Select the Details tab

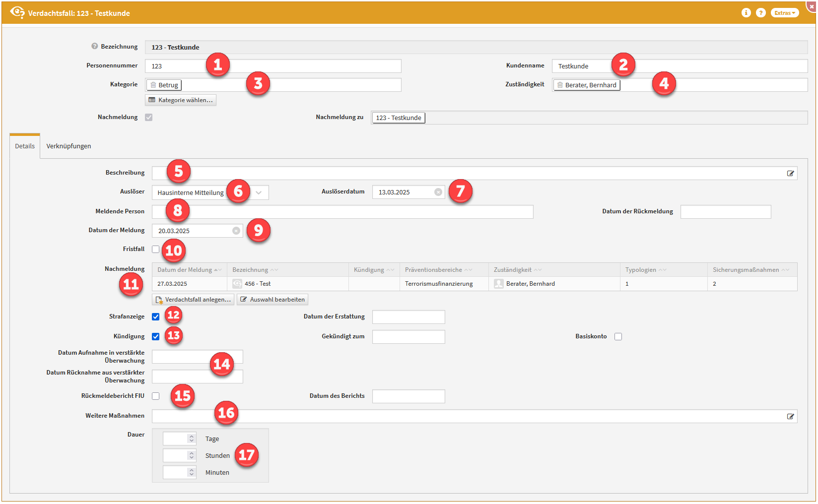[x=25, y=146]
